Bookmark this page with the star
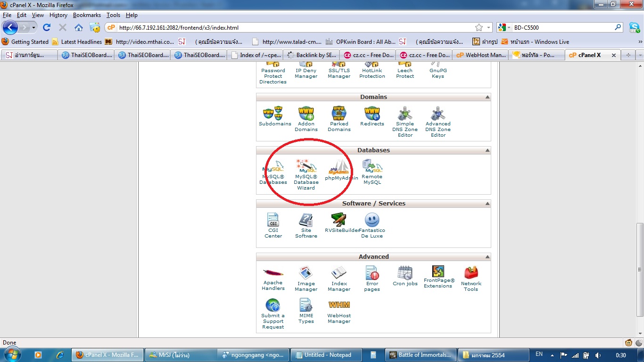The width and height of the screenshot is (644, 362). tap(479, 28)
